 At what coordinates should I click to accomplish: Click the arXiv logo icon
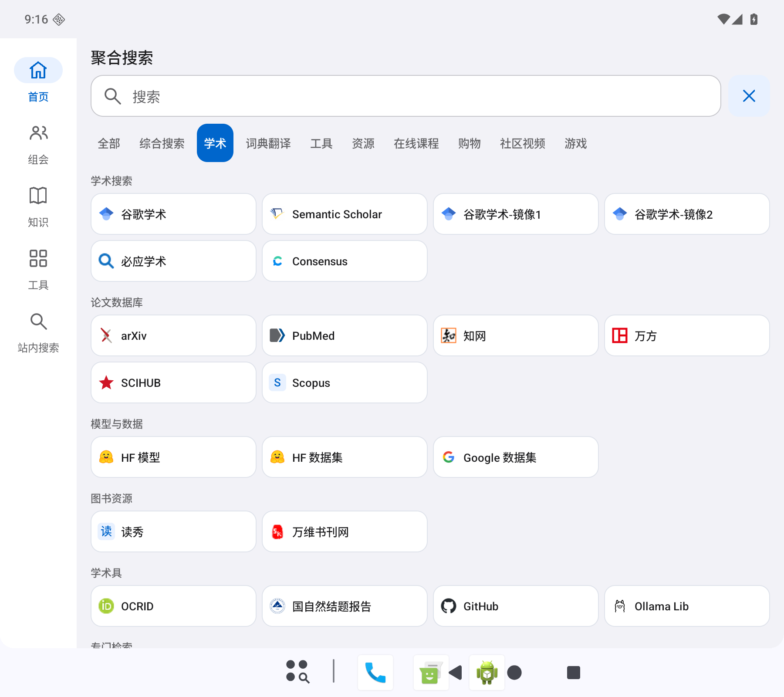pos(106,335)
